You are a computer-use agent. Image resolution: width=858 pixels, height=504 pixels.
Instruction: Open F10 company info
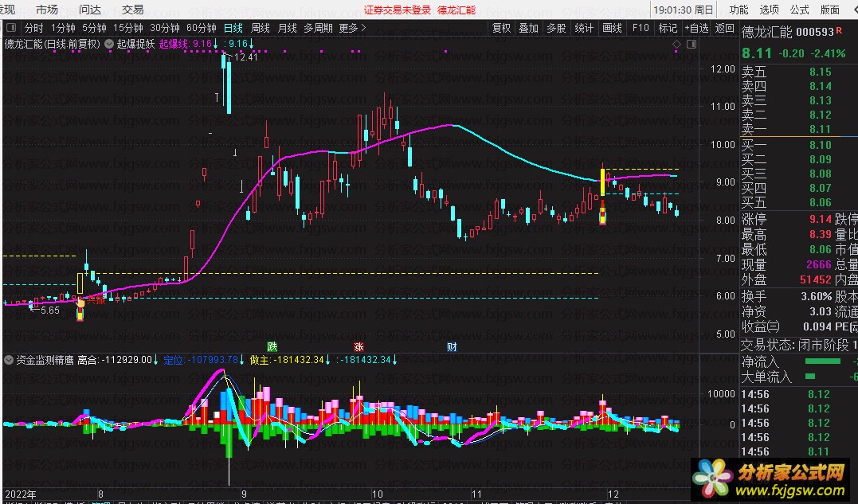(x=641, y=27)
